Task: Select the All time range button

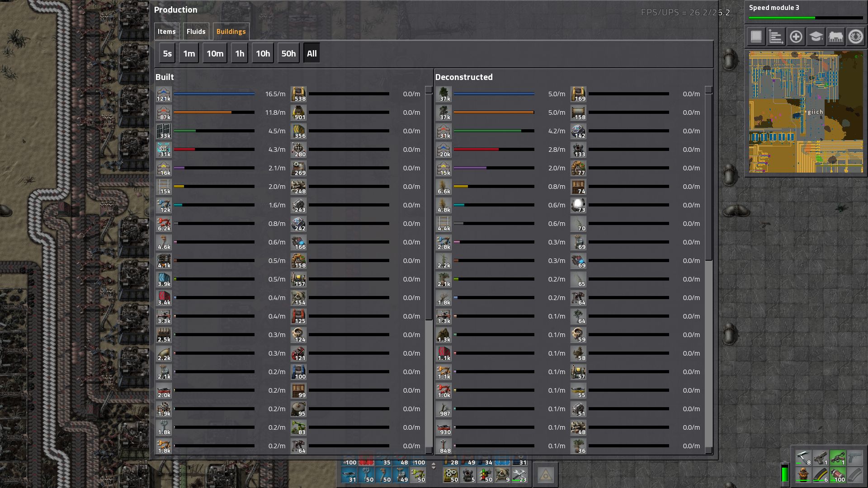Action: [x=312, y=53]
